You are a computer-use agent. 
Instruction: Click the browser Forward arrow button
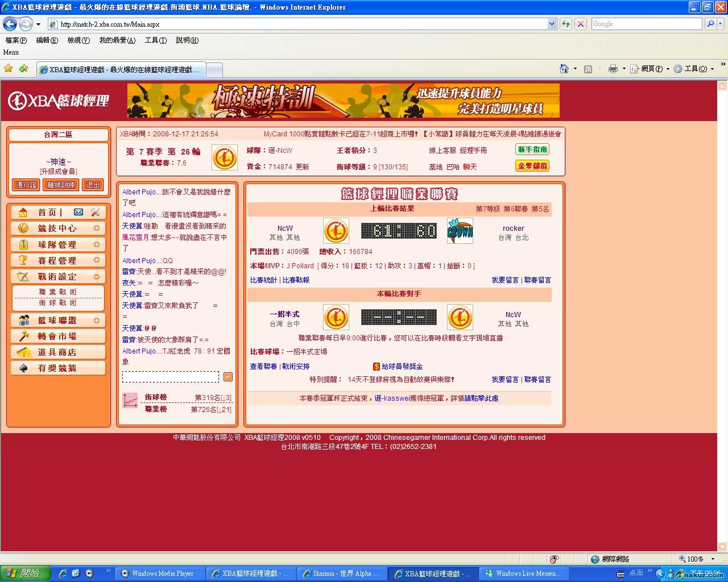point(26,24)
